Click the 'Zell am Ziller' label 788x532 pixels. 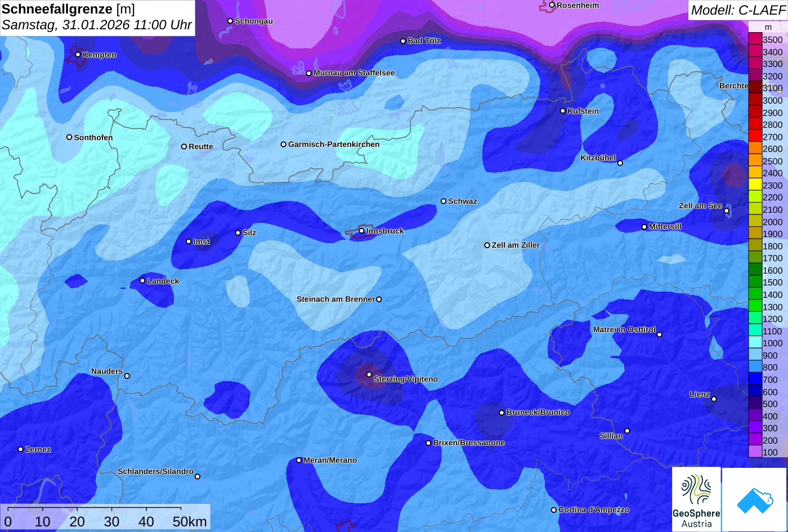pos(516,245)
